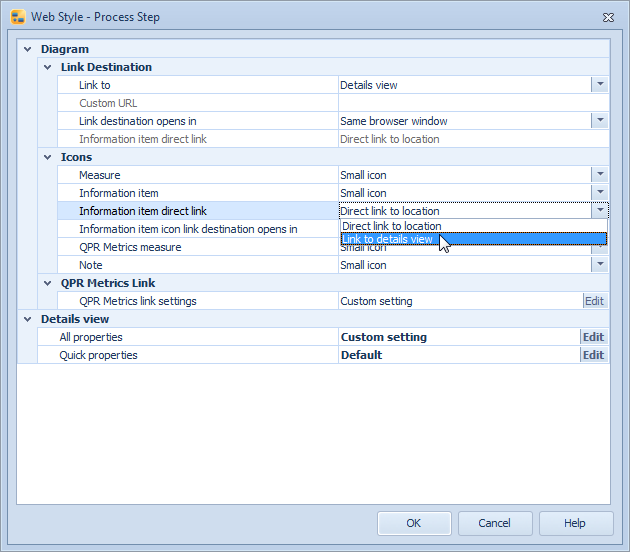Collapse the Link Destination group
Screen dimensions: 630x552
click(x=47, y=67)
